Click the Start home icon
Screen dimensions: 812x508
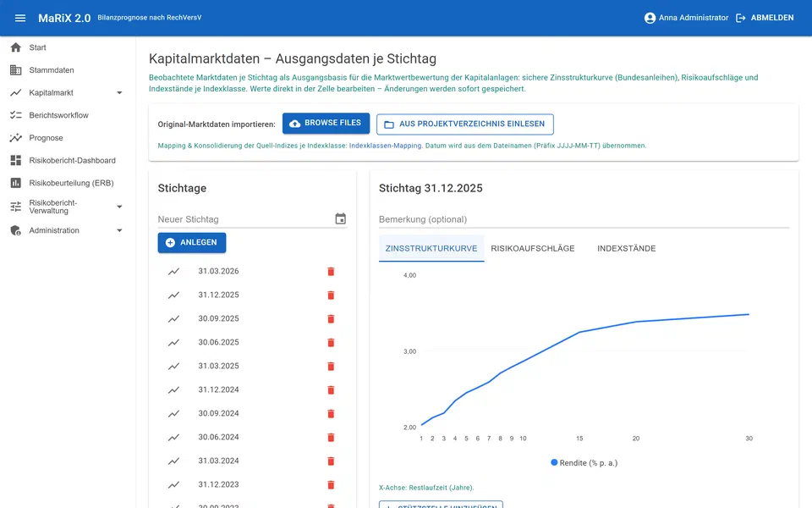click(16, 47)
